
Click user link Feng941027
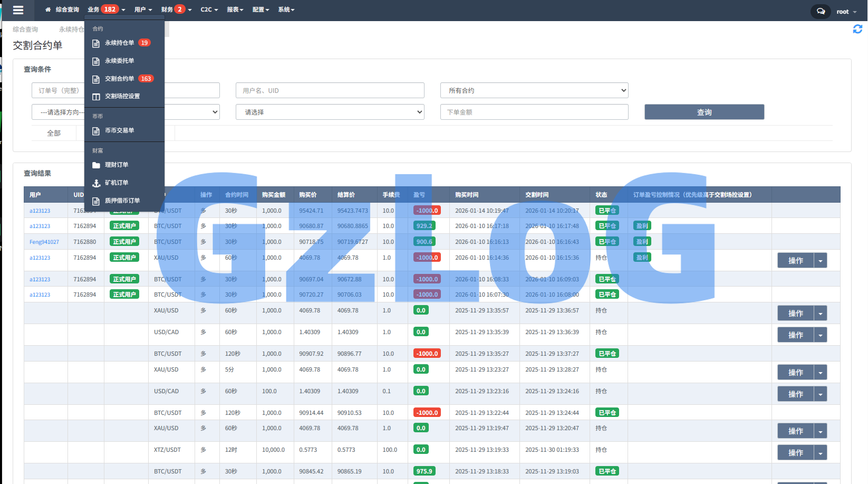click(44, 242)
